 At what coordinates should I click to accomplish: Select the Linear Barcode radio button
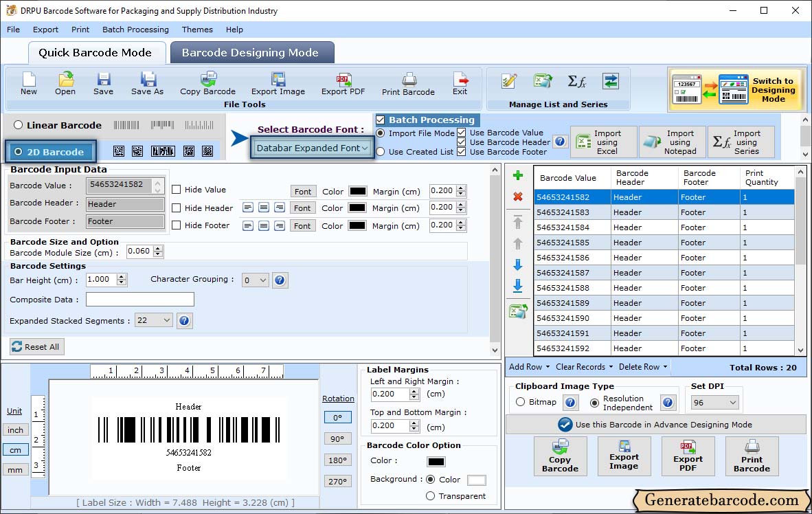tap(19, 125)
